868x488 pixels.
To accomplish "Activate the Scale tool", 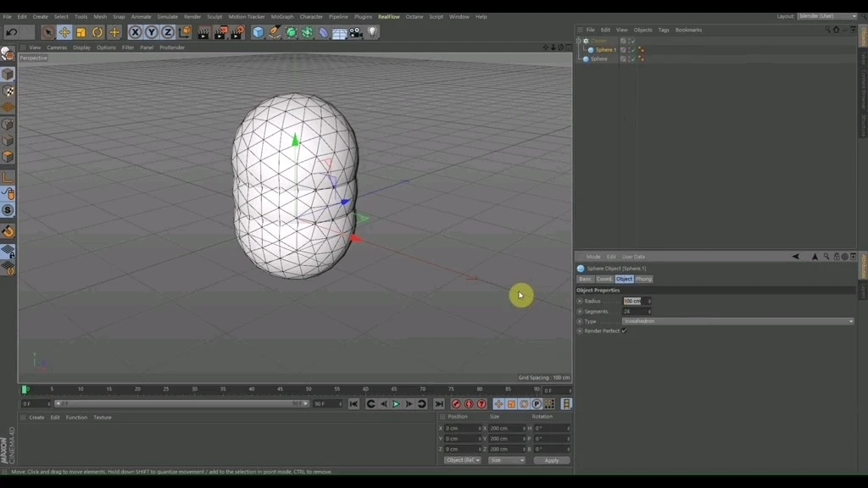I will [81, 32].
